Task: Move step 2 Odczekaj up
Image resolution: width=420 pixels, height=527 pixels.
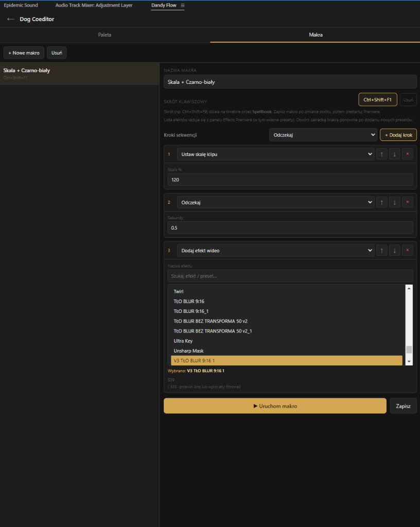Action: point(382,202)
